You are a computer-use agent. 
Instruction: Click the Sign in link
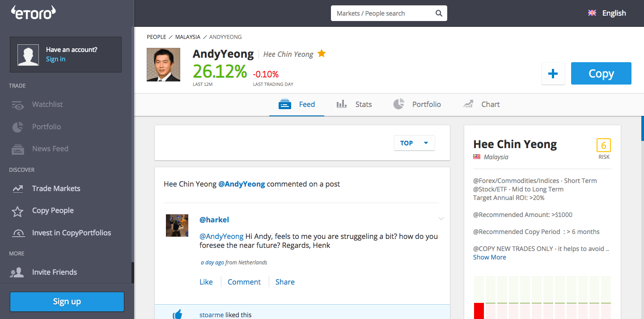(55, 59)
